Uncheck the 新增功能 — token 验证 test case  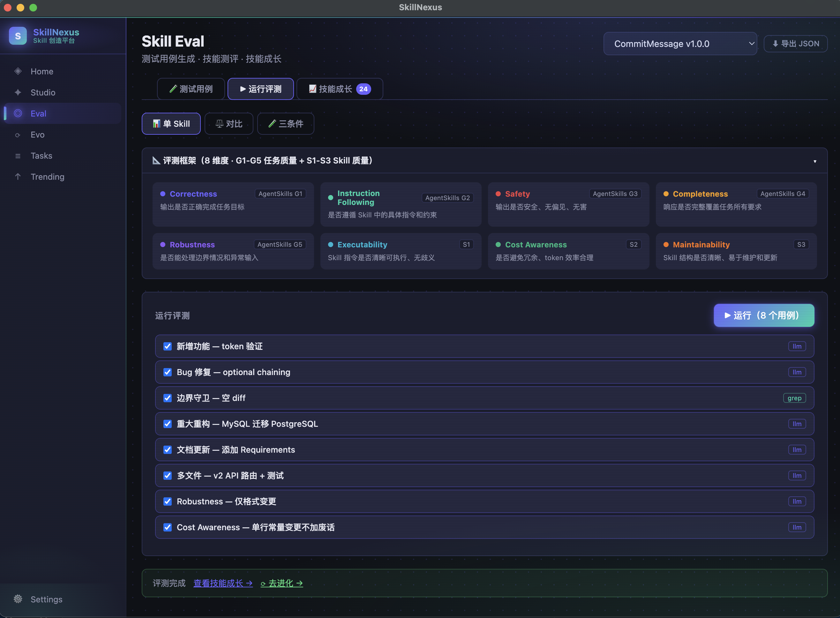click(x=168, y=346)
